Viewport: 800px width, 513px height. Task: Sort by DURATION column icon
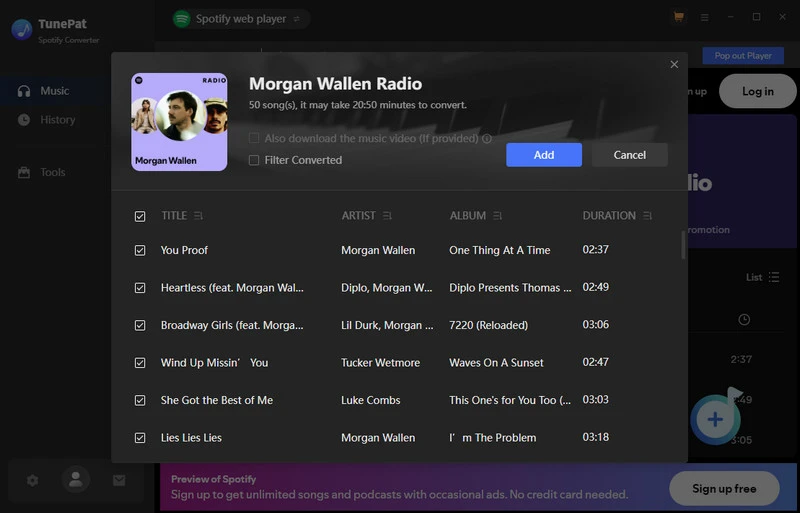[x=647, y=216]
